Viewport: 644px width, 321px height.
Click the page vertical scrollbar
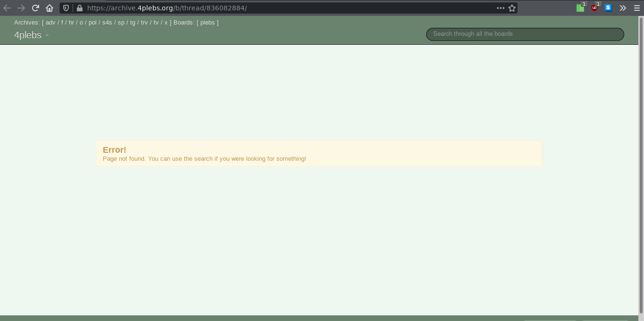click(641, 165)
